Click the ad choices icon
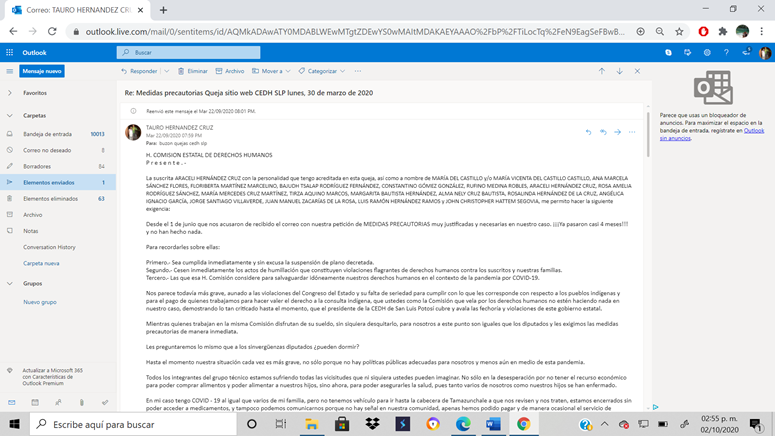775x436 pixels. (x=655, y=407)
